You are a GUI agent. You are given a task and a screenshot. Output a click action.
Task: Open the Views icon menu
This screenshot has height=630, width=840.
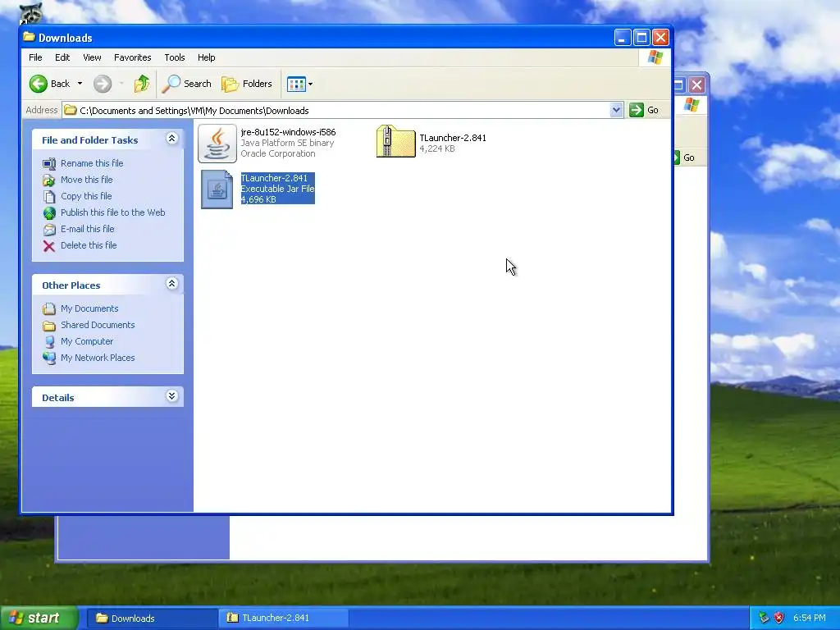299,84
